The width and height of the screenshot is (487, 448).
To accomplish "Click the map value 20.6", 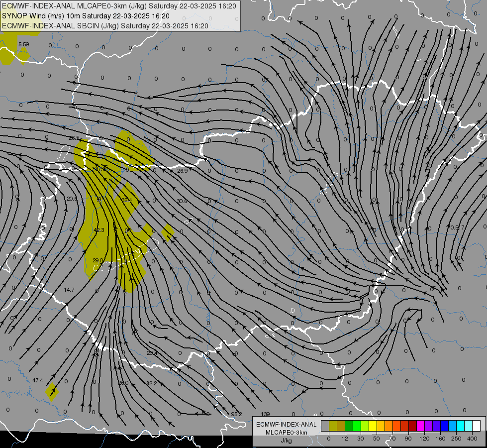I will [x=72, y=199].
